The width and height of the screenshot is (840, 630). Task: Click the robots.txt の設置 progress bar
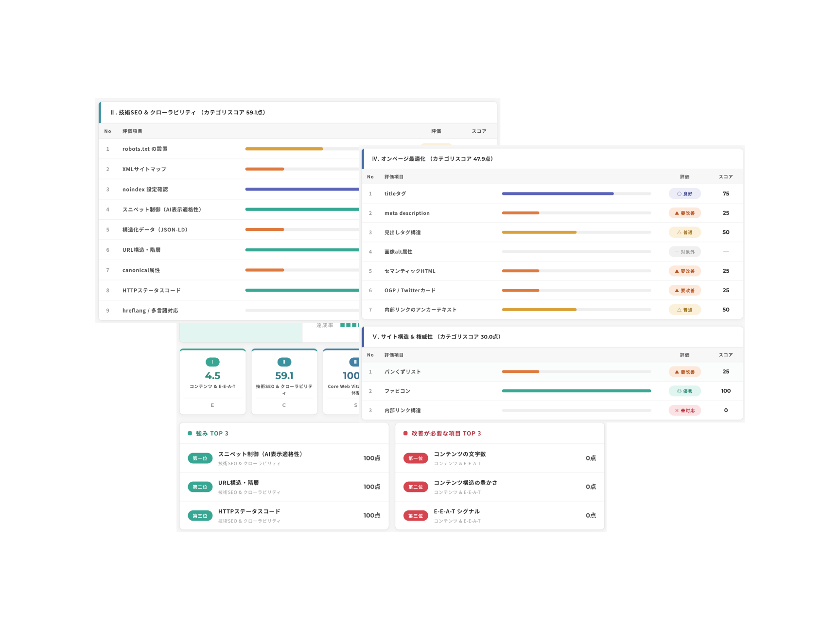(x=302, y=149)
